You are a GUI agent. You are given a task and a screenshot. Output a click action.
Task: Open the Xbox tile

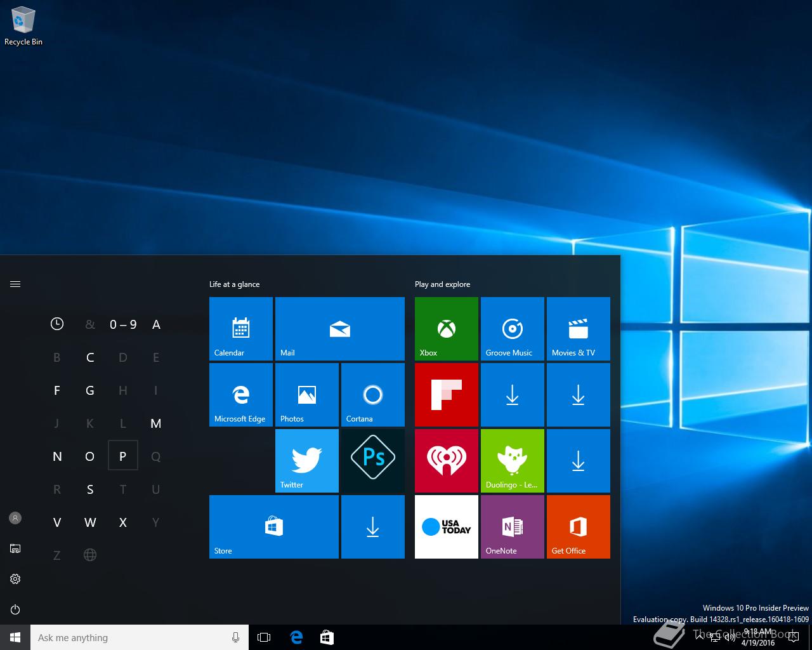click(x=447, y=329)
